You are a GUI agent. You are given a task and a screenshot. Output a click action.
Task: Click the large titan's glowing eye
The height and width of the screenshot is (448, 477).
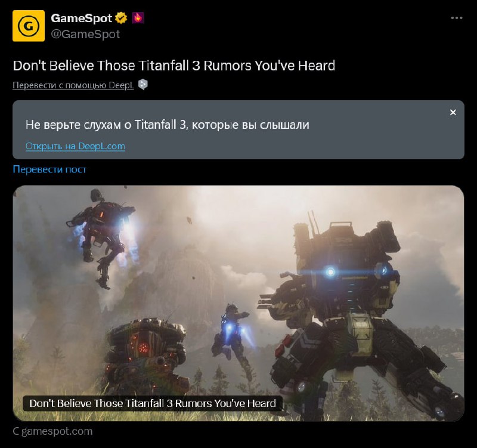[330, 271]
